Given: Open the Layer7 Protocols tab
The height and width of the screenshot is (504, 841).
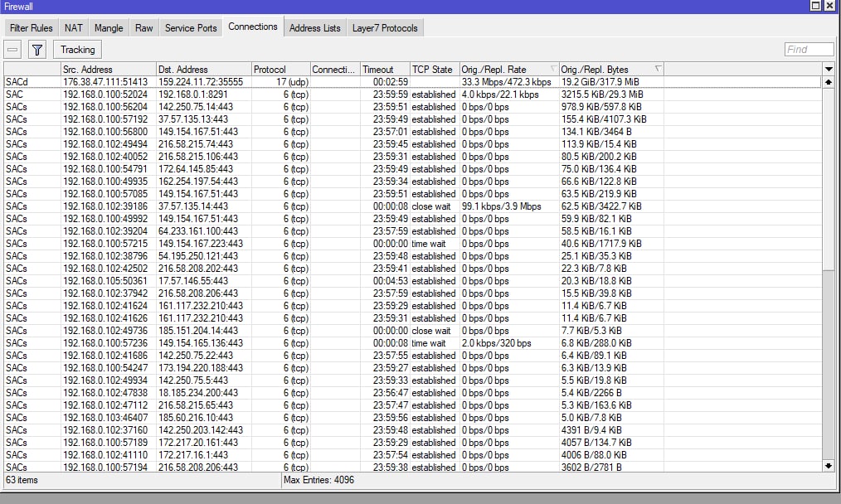Looking at the screenshot, I should tap(385, 28).
